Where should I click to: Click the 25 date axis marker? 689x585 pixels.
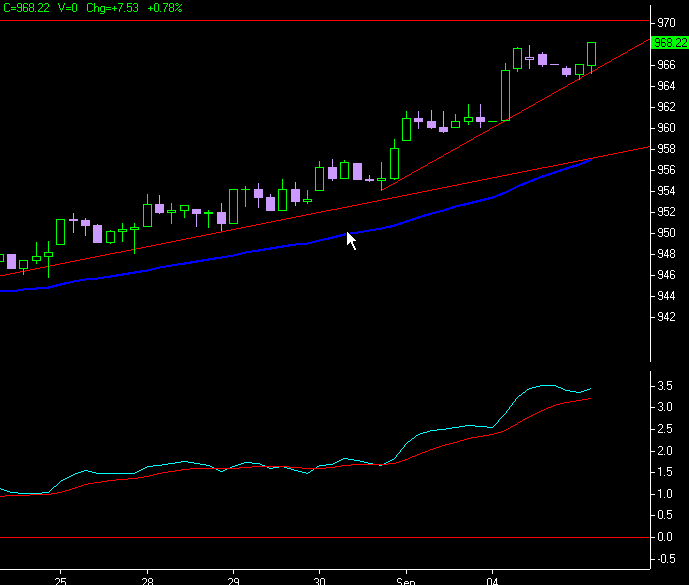coord(61,581)
